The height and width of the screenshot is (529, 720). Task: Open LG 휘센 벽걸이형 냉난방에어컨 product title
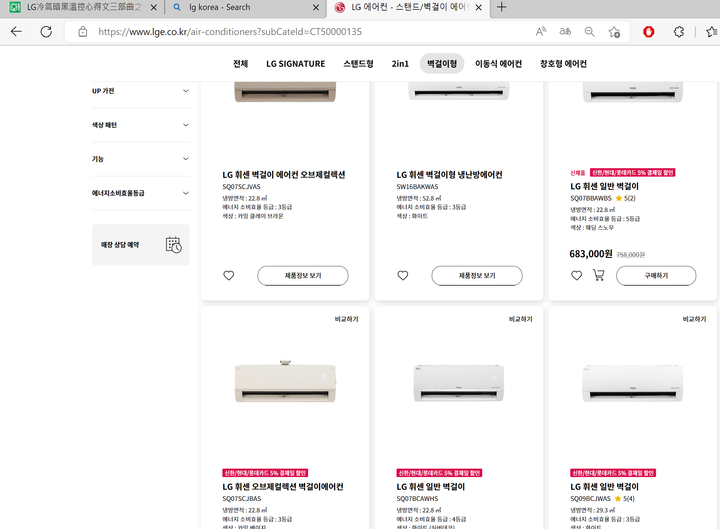pyautogui.click(x=449, y=175)
